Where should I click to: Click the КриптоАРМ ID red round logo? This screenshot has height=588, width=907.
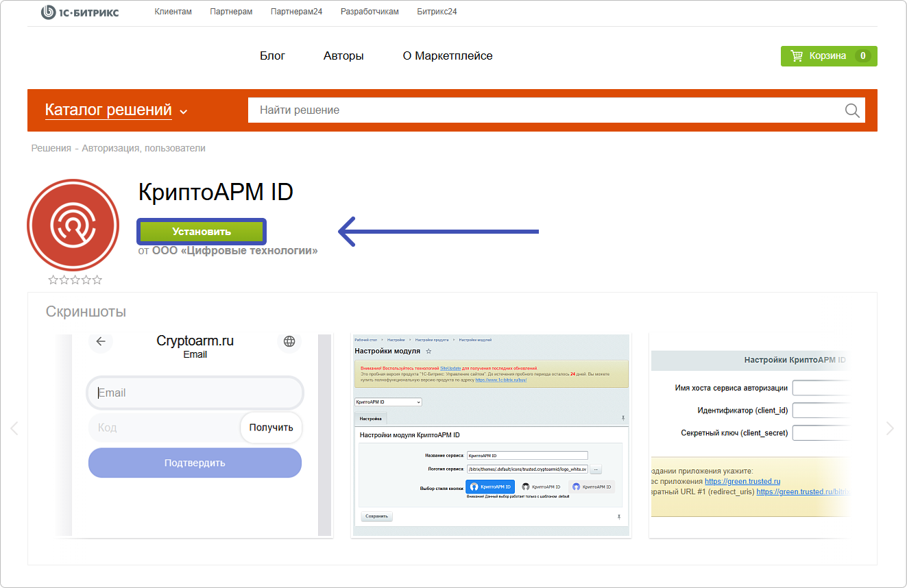[73, 224]
